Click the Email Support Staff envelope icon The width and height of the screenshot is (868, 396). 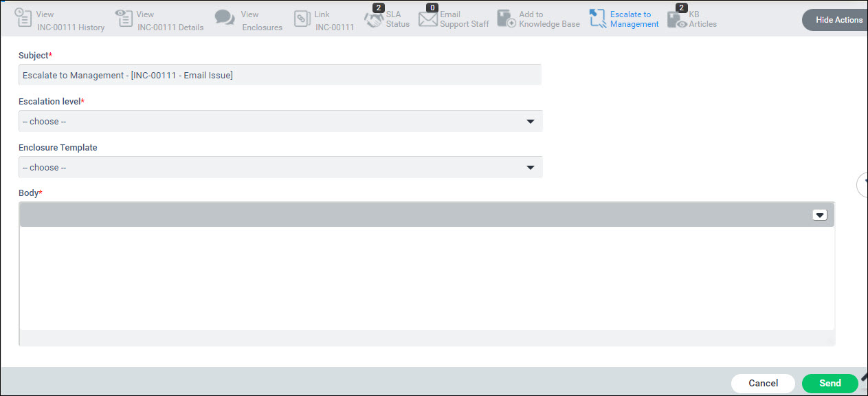[428, 20]
